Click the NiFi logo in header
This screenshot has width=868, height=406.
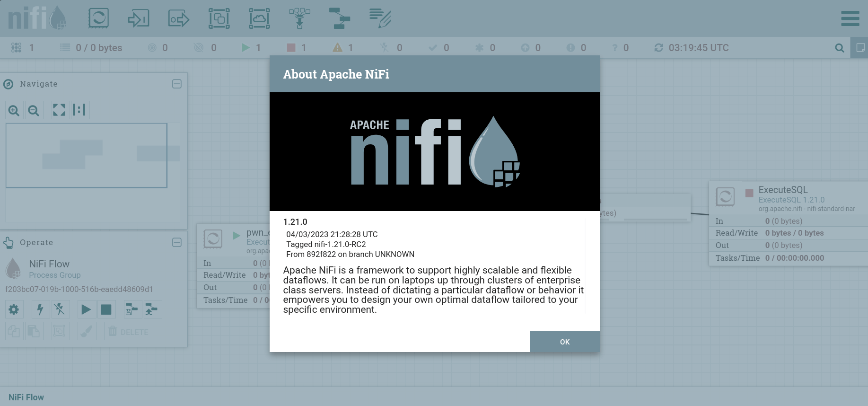37,18
